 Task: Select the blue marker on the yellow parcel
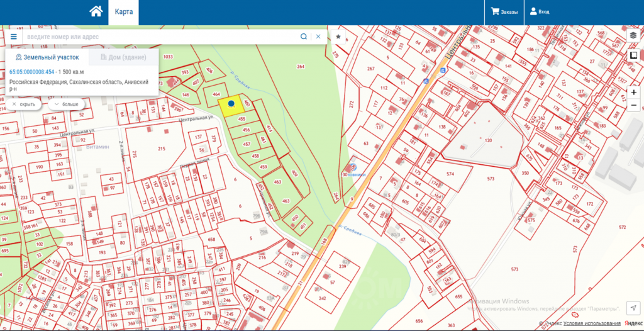coord(231,103)
